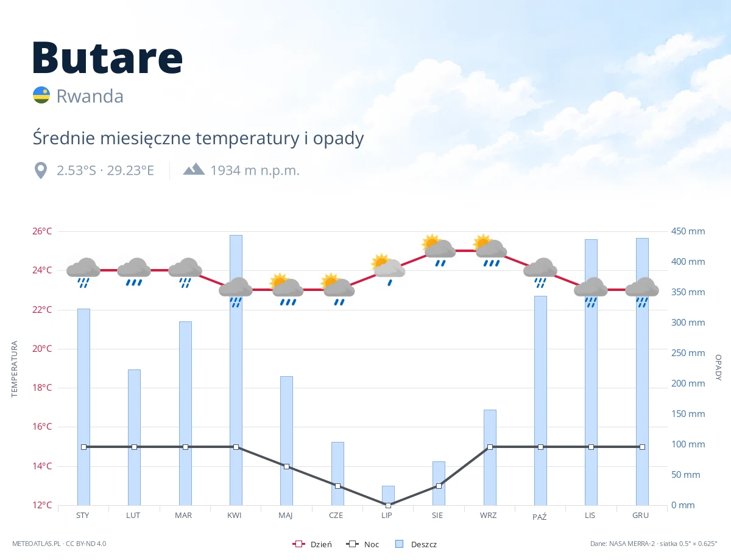The image size is (731, 560).
Task: Click the 1934 m n.p.m. elevation text
Action: (x=255, y=170)
